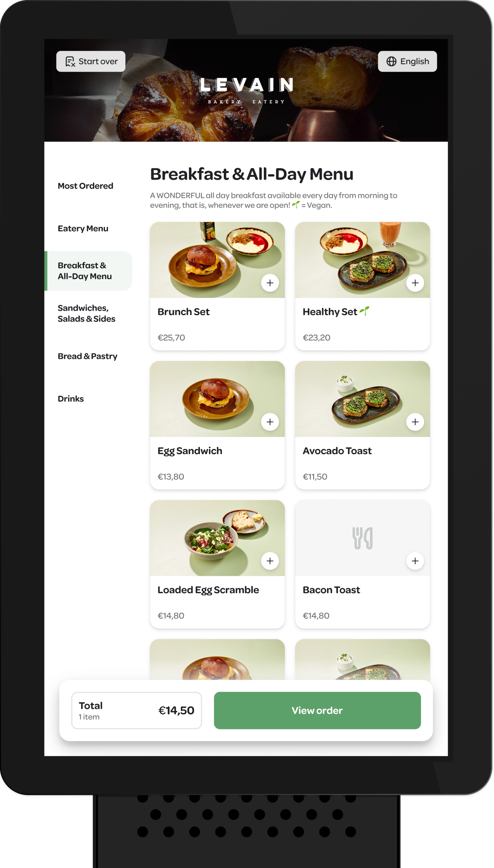Image resolution: width=494 pixels, height=868 pixels.
Task: Open the English language selector
Action: [407, 61]
